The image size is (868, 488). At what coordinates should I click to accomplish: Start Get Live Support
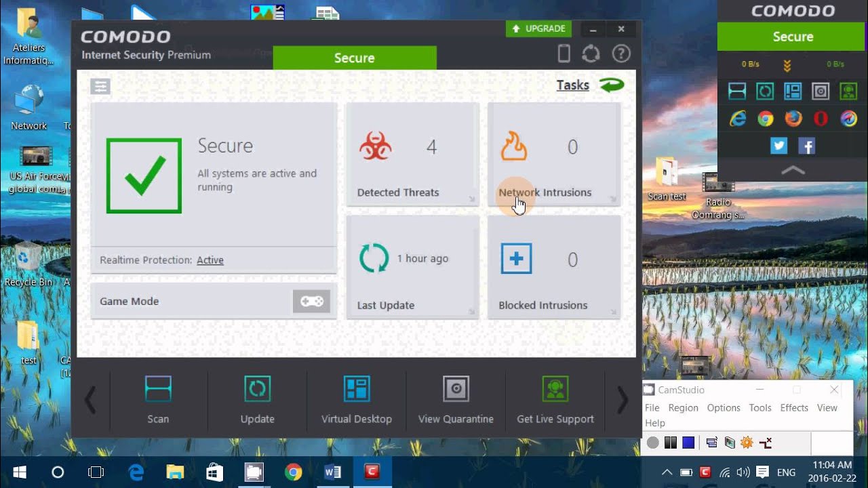[x=555, y=400]
